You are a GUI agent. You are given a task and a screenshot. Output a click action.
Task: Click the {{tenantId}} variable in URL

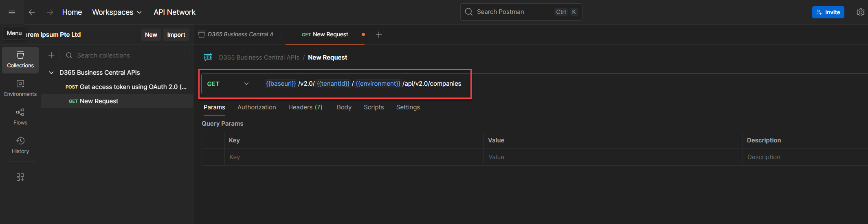pyautogui.click(x=333, y=84)
